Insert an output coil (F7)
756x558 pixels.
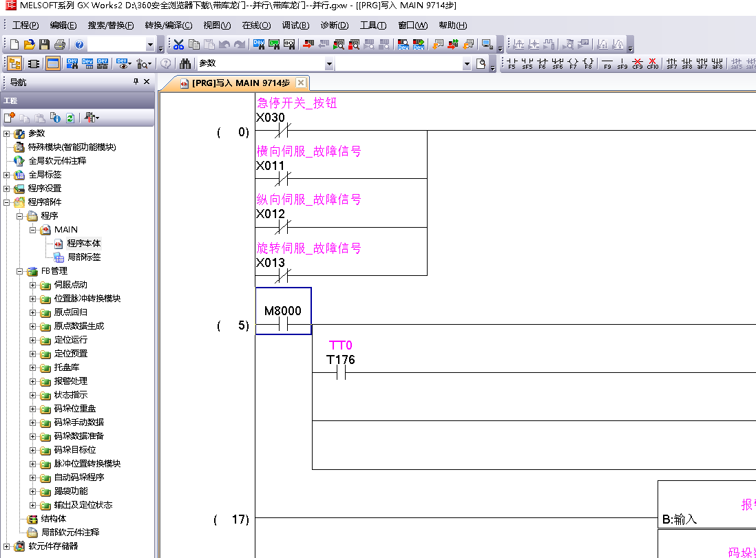coord(573,64)
